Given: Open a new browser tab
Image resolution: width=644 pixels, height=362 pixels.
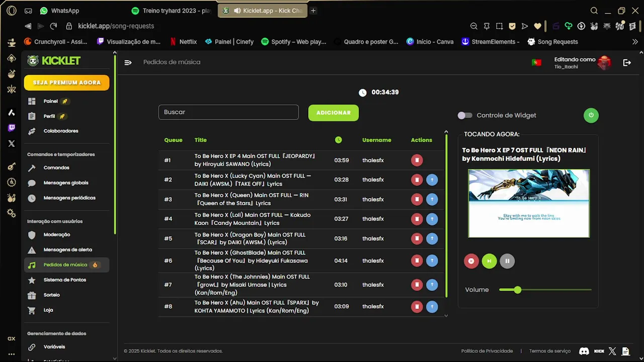Looking at the screenshot, I should click(313, 11).
